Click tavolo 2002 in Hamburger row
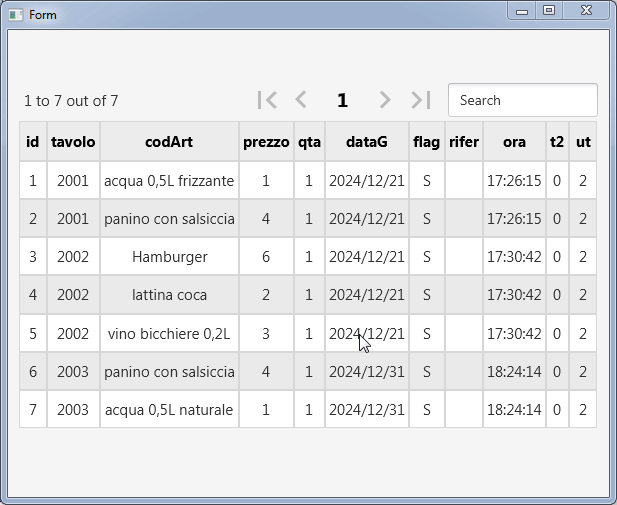 (x=73, y=257)
